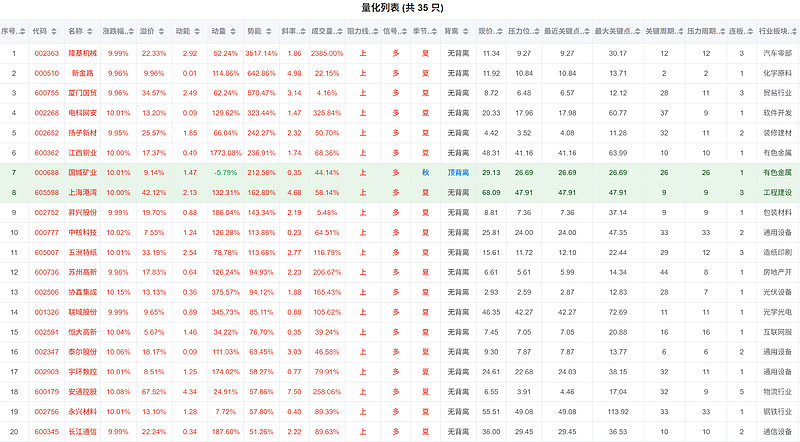800x442 pixels.
Task: Open stock code 600362
Action: pyautogui.click(x=46, y=153)
